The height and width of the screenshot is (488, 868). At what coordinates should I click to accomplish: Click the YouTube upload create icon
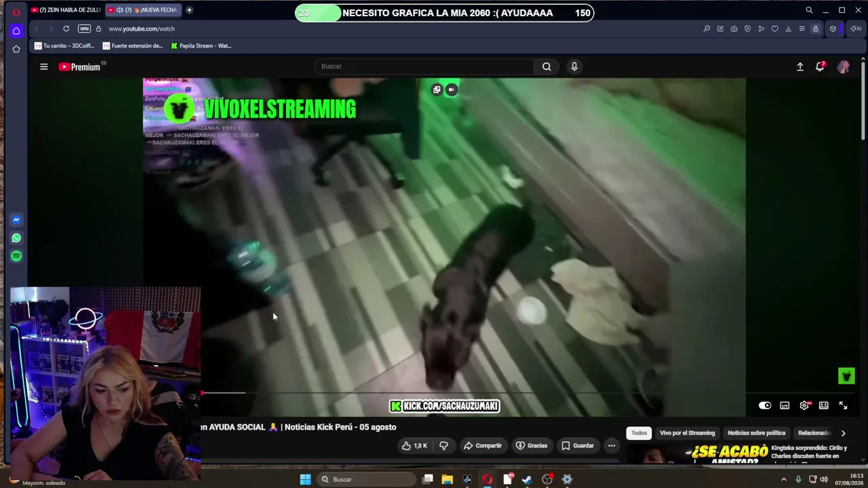pyautogui.click(x=800, y=66)
